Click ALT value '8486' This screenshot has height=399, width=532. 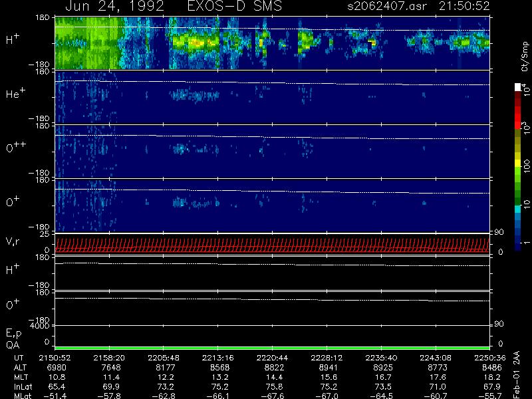coord(491,368)
